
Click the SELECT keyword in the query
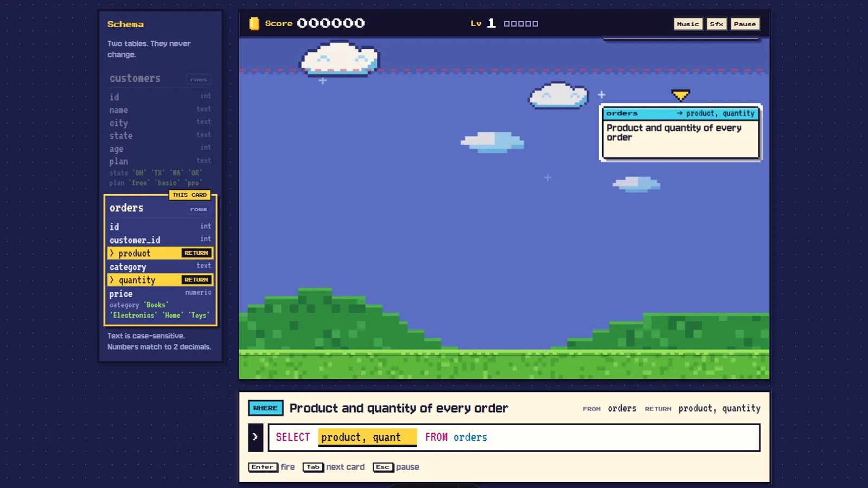[x=293, y=437]
